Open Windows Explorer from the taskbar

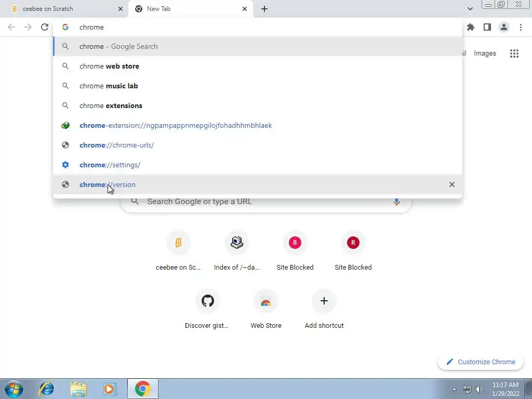point(78,389)
